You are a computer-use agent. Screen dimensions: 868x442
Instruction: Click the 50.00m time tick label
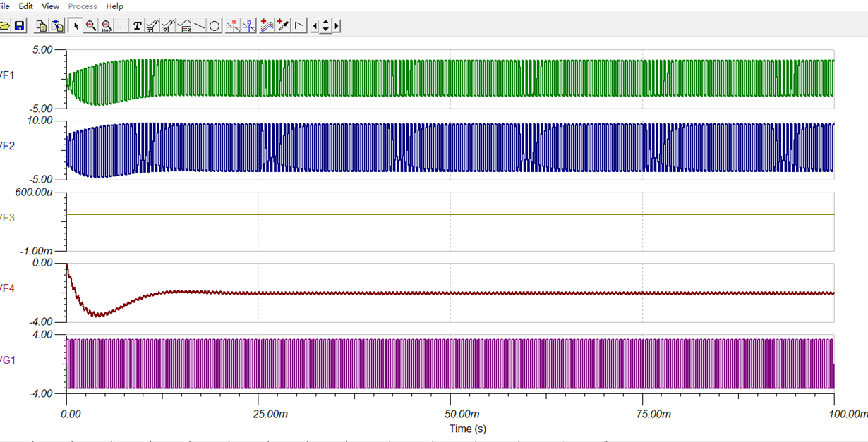coord(463,415)
